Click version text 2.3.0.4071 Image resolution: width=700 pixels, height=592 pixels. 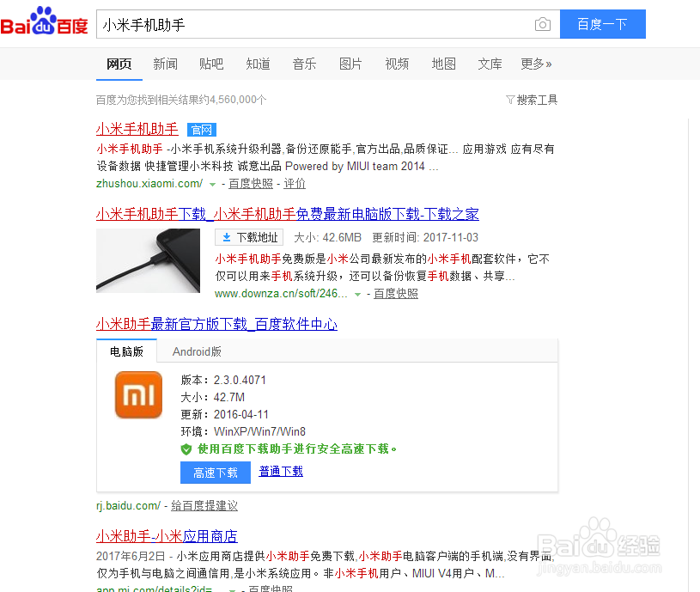240,380
